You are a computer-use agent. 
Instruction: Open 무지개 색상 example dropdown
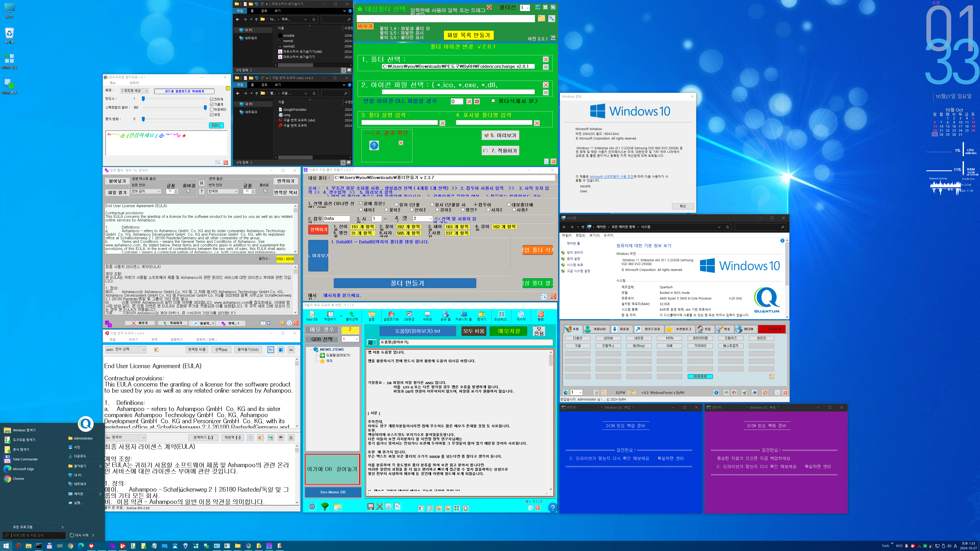point(135,91)
